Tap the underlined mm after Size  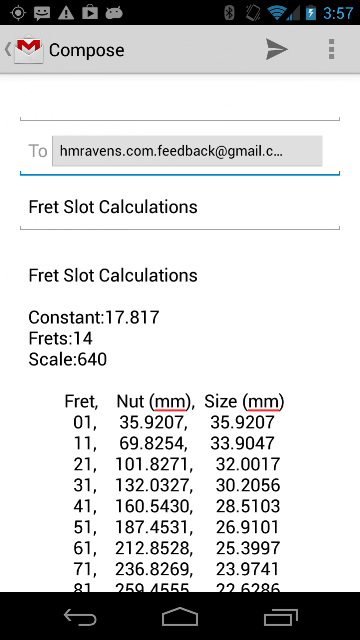click(x=264, y=402)
